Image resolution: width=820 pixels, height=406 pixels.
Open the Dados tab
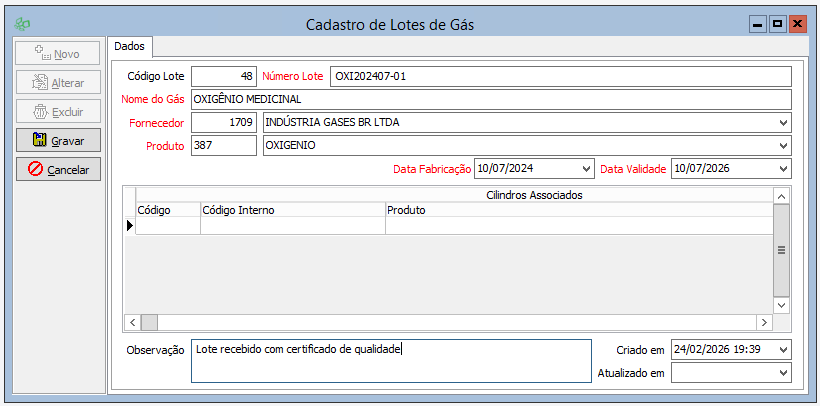pyautogui.click(x=129, y=46)
